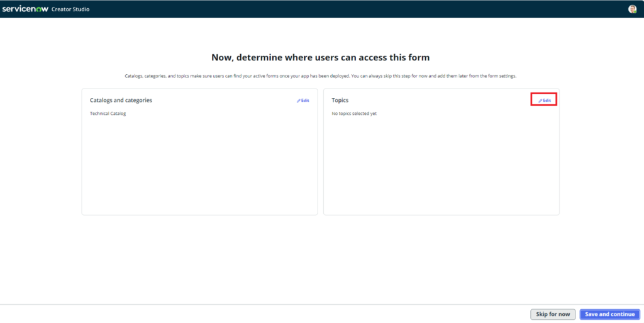Screen dimensions: 644x323
Task: Click the Catalogs and categories heading
Action: [x=121, y=101]
